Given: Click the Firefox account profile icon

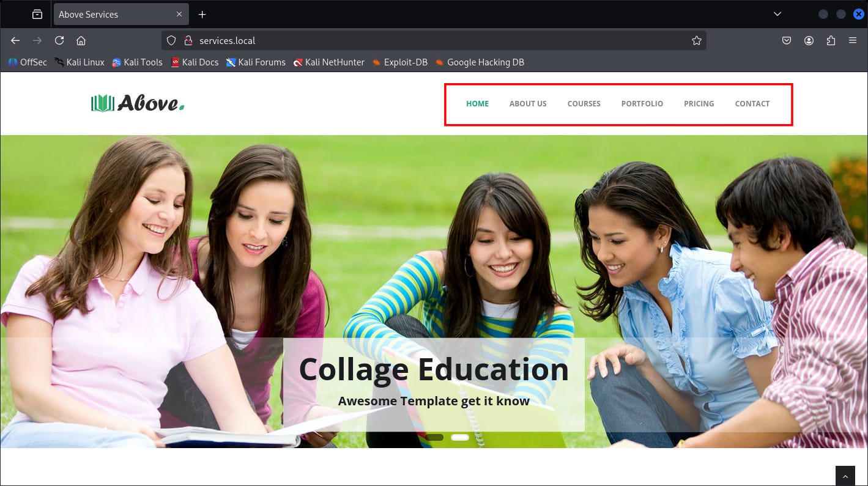Looking at the screenshot, I should [x=809, y=40].
